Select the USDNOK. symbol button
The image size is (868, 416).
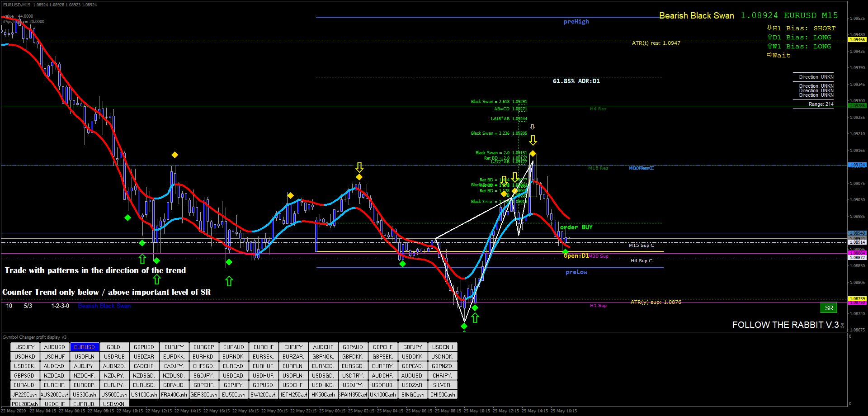tap(443, 356)
